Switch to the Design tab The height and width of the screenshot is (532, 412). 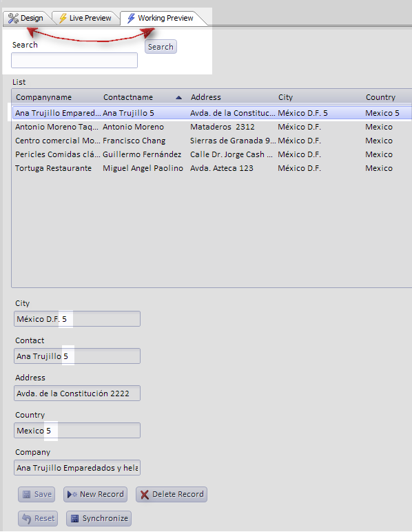pyautogui.click(x=25, y=18)
